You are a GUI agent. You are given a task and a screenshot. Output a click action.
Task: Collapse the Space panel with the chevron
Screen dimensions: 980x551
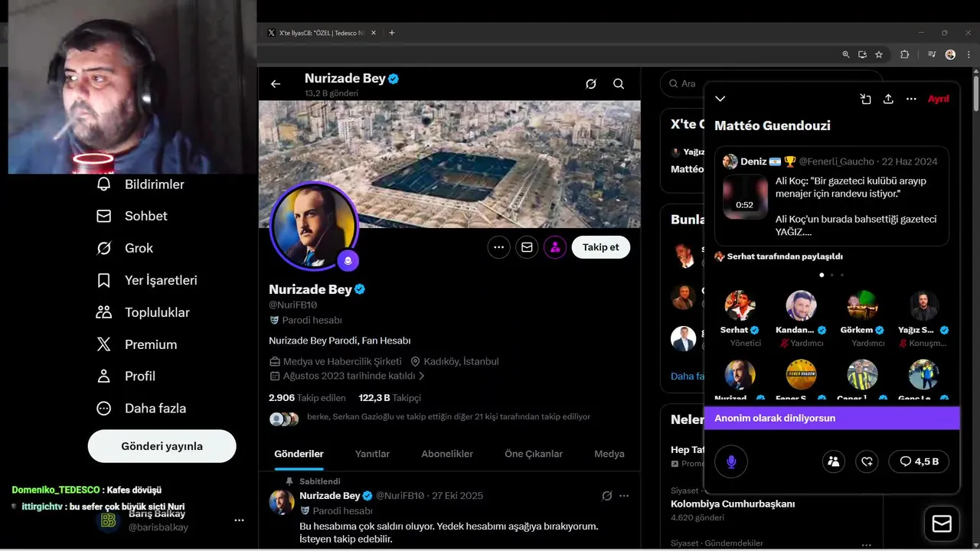720,99
